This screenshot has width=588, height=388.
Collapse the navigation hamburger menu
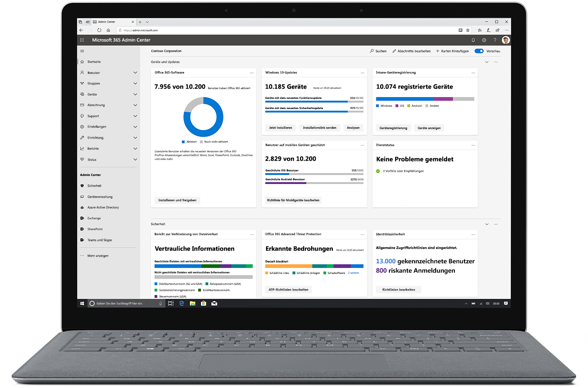[82, 51]
